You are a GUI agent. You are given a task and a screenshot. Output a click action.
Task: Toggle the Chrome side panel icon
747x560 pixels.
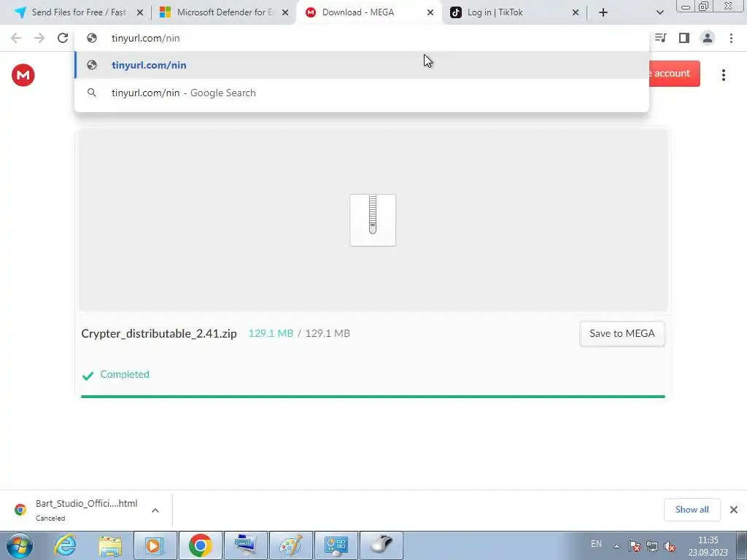[x=684, y=38]
